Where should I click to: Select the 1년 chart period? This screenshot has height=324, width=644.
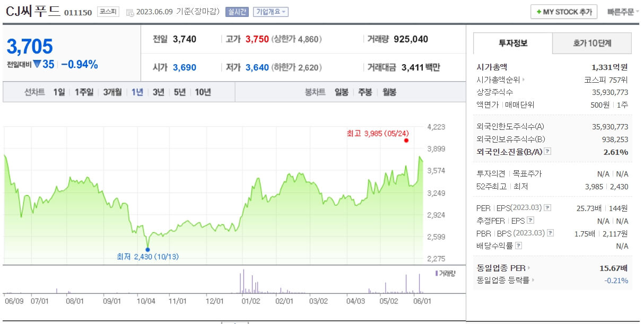tap(137, 92)
